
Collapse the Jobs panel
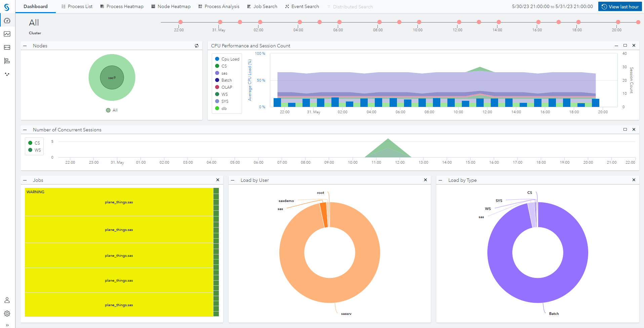25,180
